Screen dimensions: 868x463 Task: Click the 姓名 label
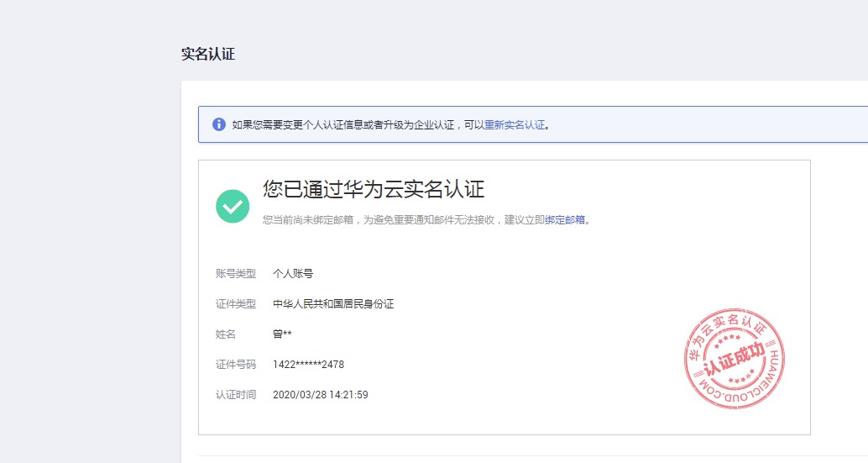tap(225, 334)
